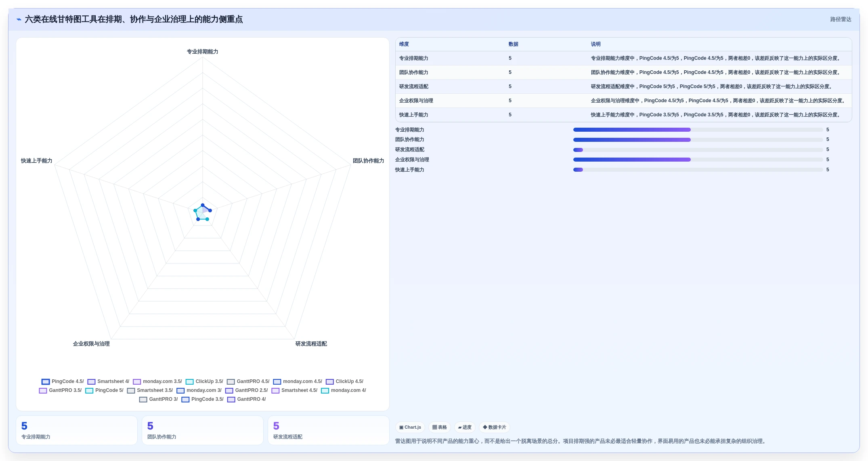
Task: Click the description starting 快速上手能力维度中
Action: [x=716, y=115]
